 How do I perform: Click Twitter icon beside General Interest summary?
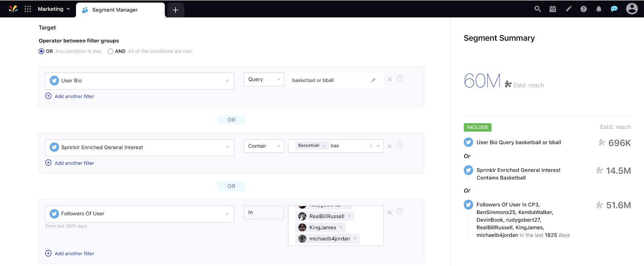pyautogui.click(x=469, y=170)
